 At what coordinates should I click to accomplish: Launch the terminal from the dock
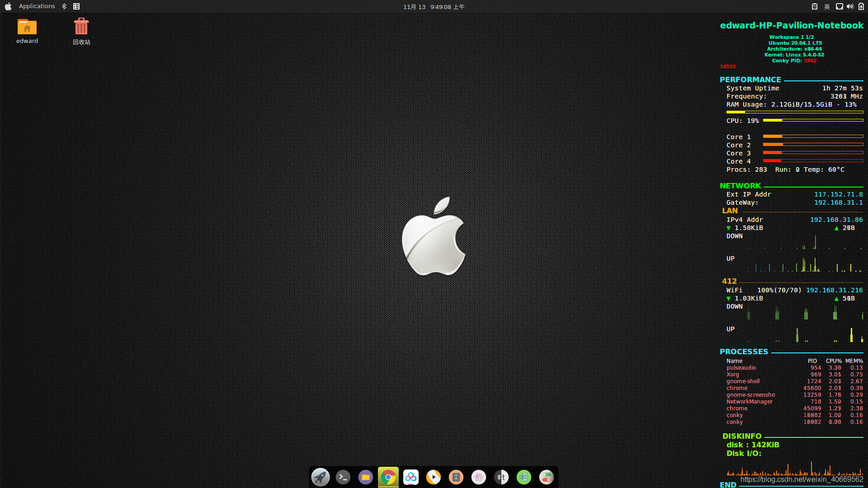(x=343, y=477)
